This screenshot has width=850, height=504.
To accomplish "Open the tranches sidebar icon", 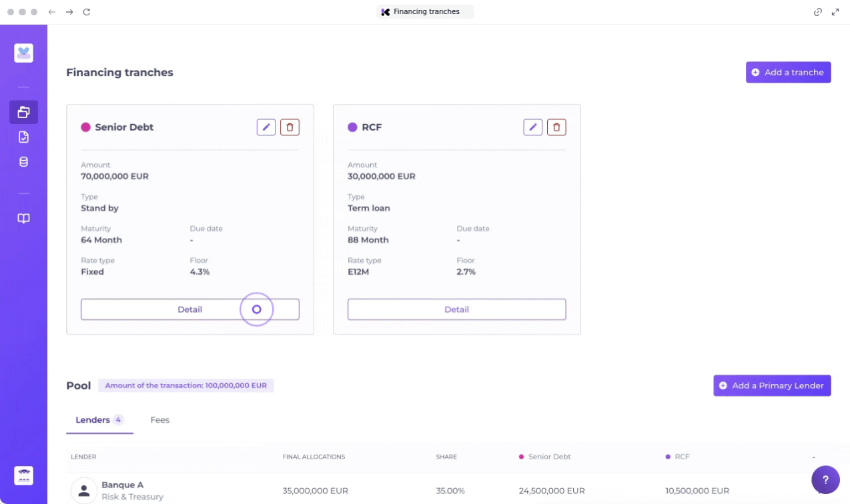I will tap(23, 112).
